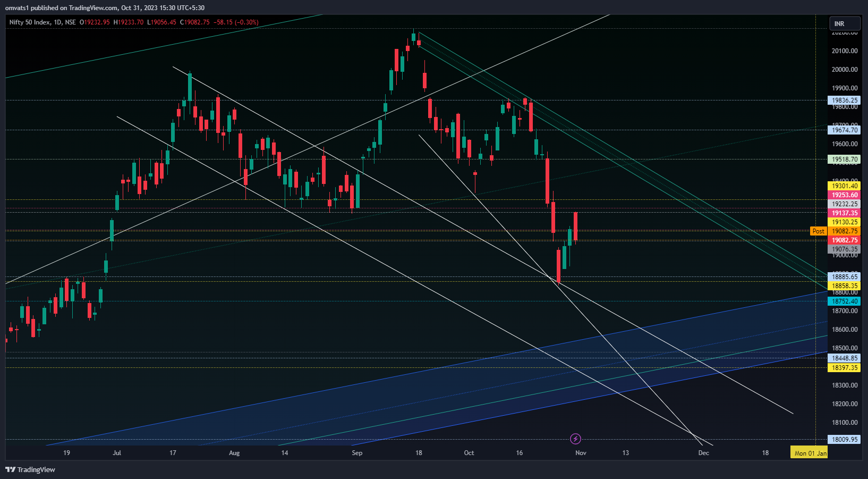Select the yellow 19130.25 price label

click(x=844, y=222)
